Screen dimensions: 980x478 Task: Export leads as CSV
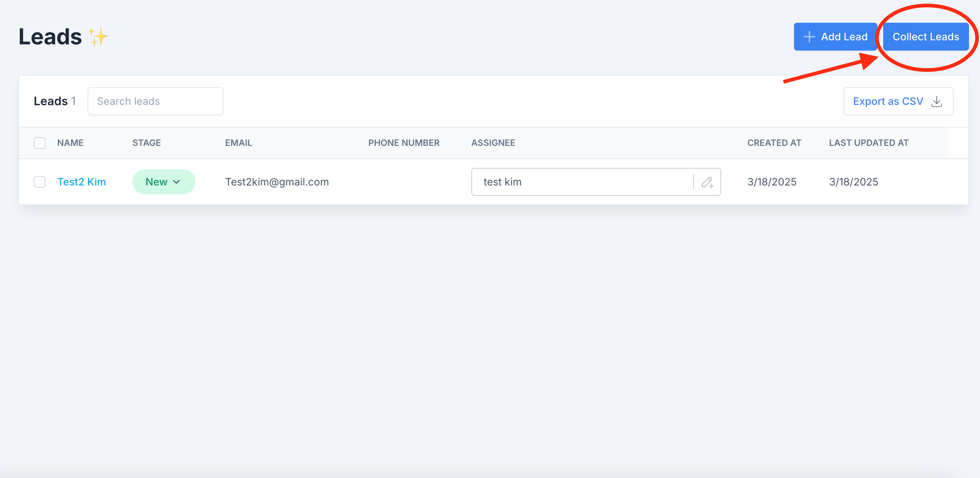(898, 101)
